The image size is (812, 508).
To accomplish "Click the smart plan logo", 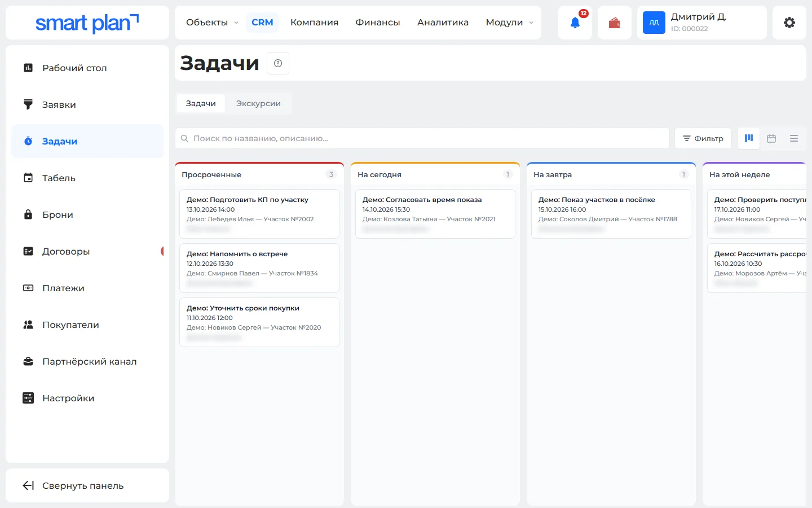I will coord(87,23).
